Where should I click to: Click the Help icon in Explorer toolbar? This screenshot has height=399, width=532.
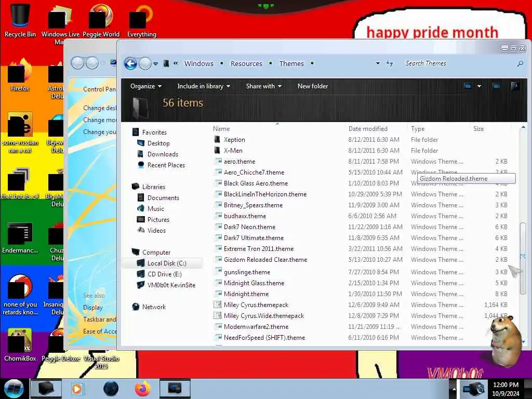click(515, 86)
